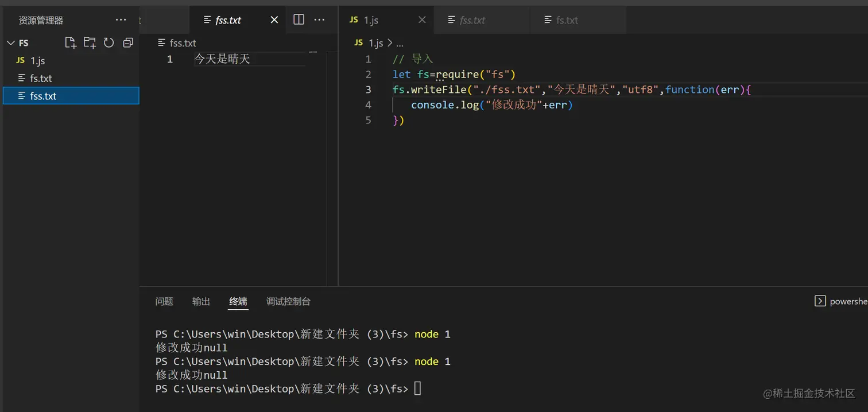Open the Explorer More Actions ellipsis
The image size is (868, 412).
pos(121,20)
